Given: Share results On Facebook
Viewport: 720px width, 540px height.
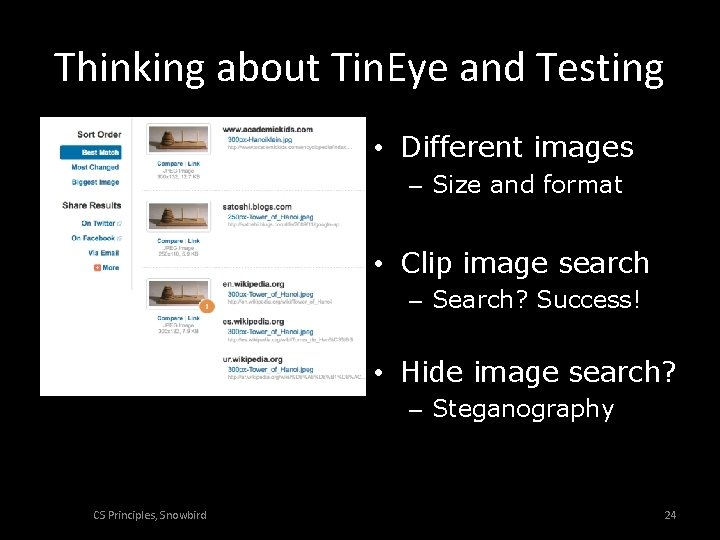Looking at the screenshot, I should pos(93,238).
